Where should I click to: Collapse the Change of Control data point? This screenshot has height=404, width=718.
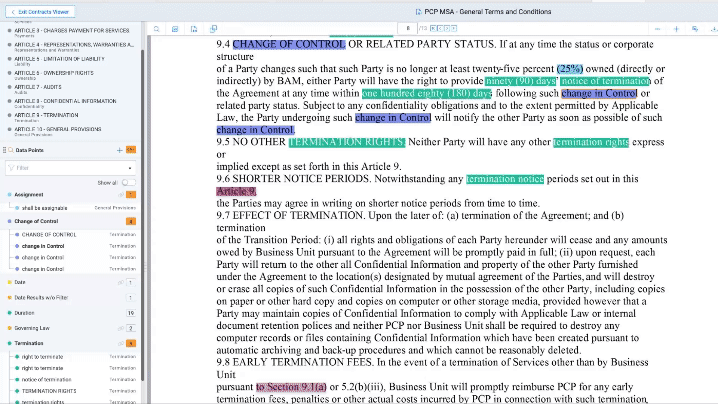click(8, 221)
